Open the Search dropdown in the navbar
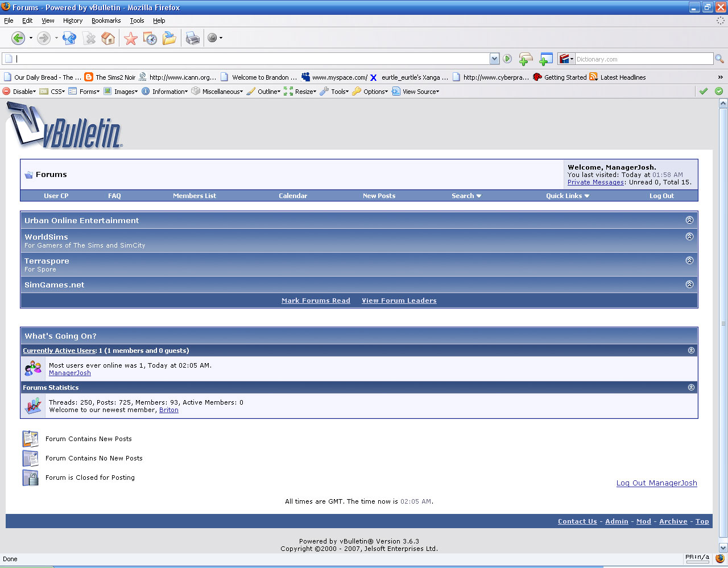The height and width of the screenshot is (568, 728). pyautogui.click(x=466, y=196)
